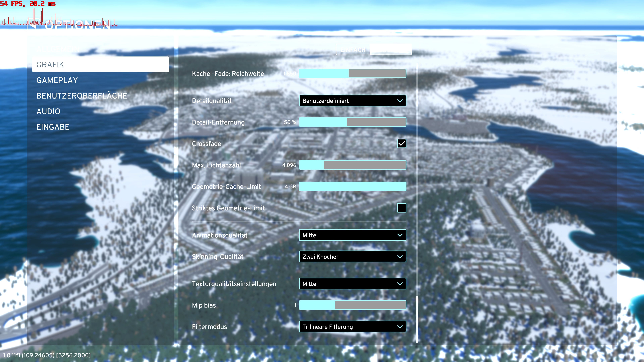644x362 pixels.
Task: Click the Mip bias slider
Action: (352, 305)
